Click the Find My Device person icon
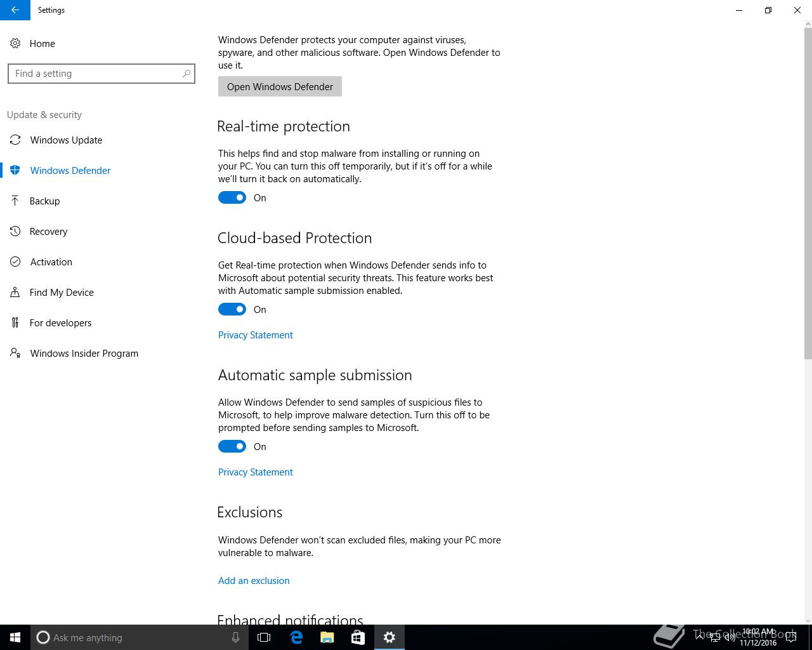This screenshot has height=650, width=812. pyautogui.click(x=15, y=292)
